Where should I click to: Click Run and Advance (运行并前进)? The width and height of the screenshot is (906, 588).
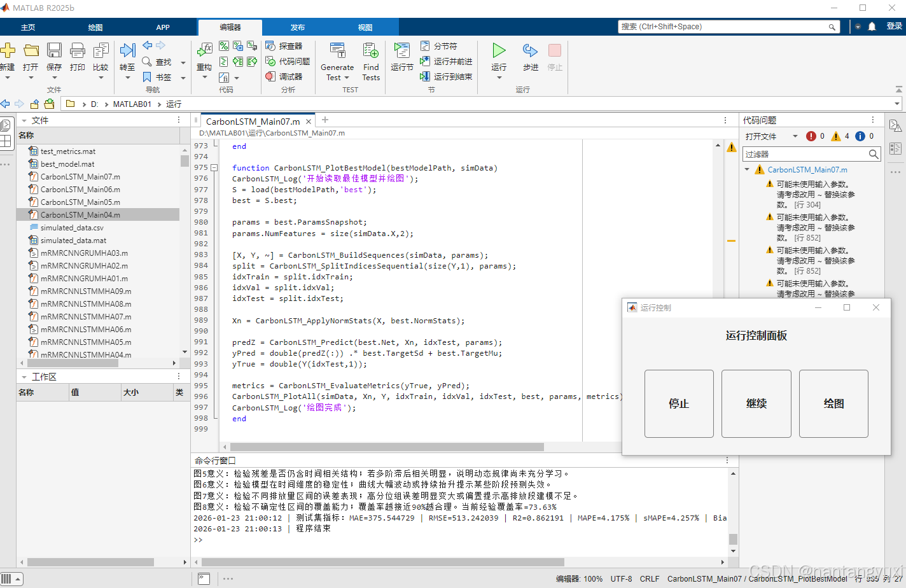446,61
